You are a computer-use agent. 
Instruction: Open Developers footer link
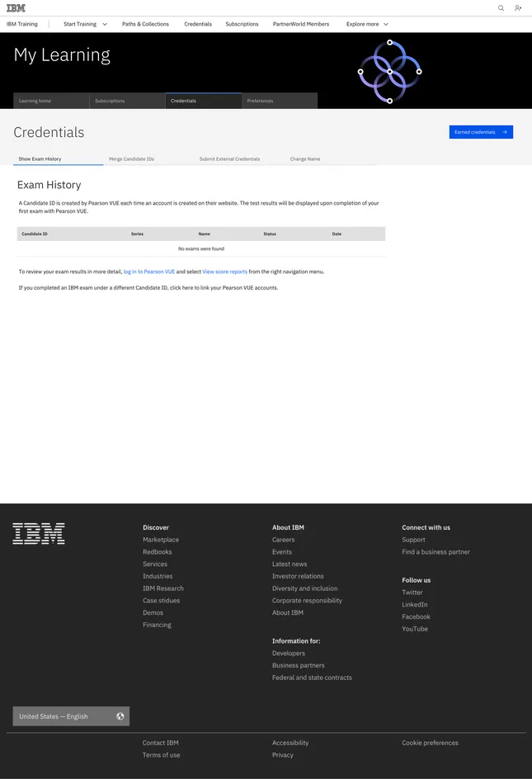(x=289, y=654)
